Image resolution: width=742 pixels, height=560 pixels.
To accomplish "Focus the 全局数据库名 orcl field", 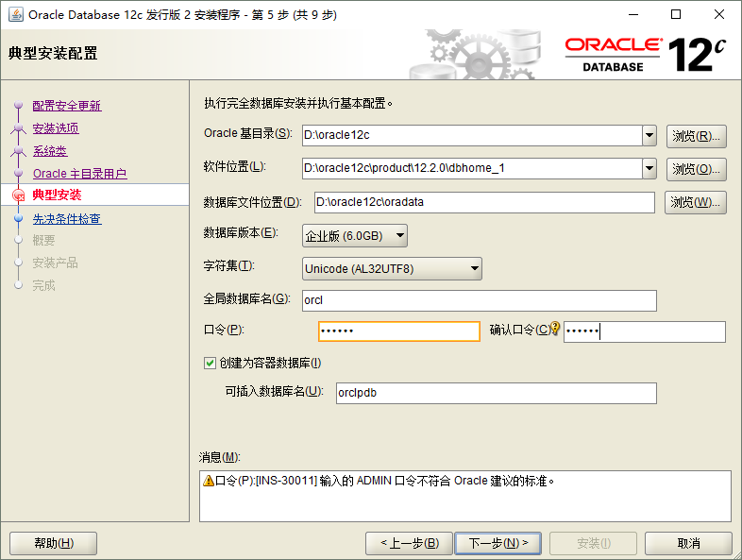I will [x=480, y=300].
